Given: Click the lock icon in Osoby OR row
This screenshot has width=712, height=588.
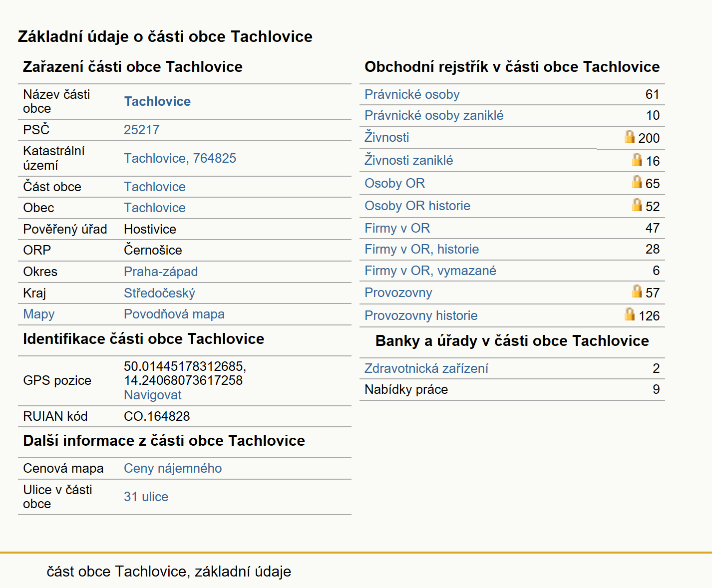Looking at the screenshot, I should [637, 182].
